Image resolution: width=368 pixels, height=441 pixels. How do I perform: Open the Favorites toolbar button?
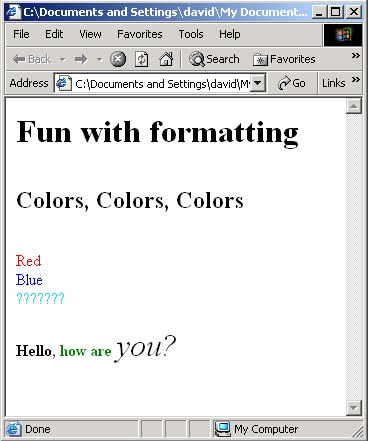point(284,59)
